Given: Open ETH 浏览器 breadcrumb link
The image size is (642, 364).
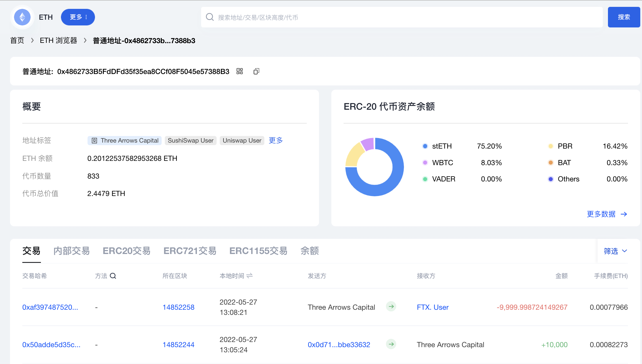Looking at the screenshot, I should point(58,41).
